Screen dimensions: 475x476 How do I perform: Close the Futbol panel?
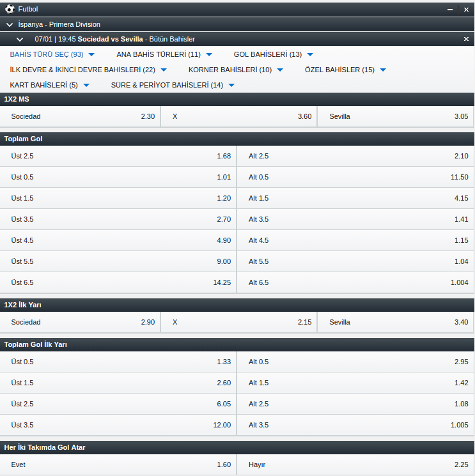tap(466, 10)
